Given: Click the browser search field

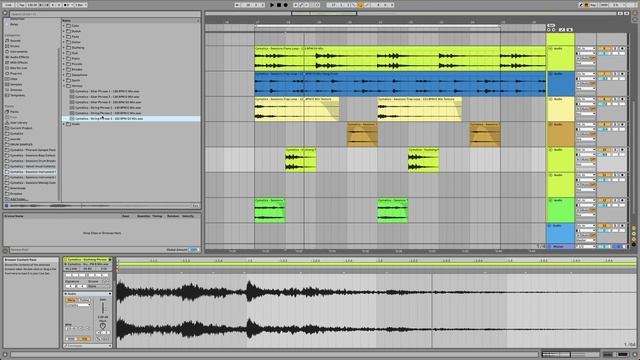Looking at the screenshot, I should 104,14.
